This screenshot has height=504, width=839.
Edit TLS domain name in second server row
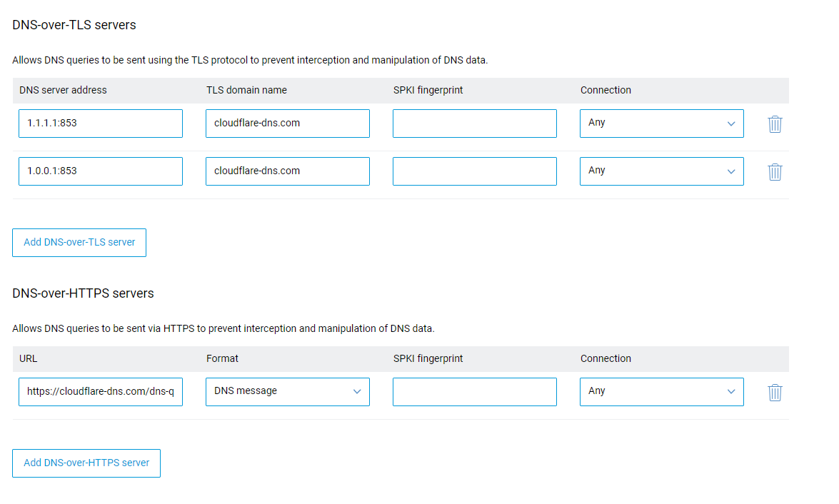(287, 171)
